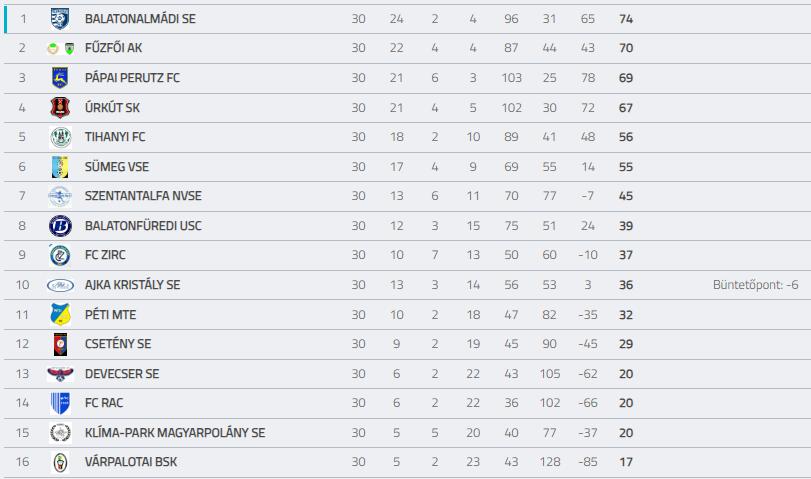Click Balatonalmádi SE's 74 points value
The width and height of the screenshot is (811, 479).
pos(626,19)
